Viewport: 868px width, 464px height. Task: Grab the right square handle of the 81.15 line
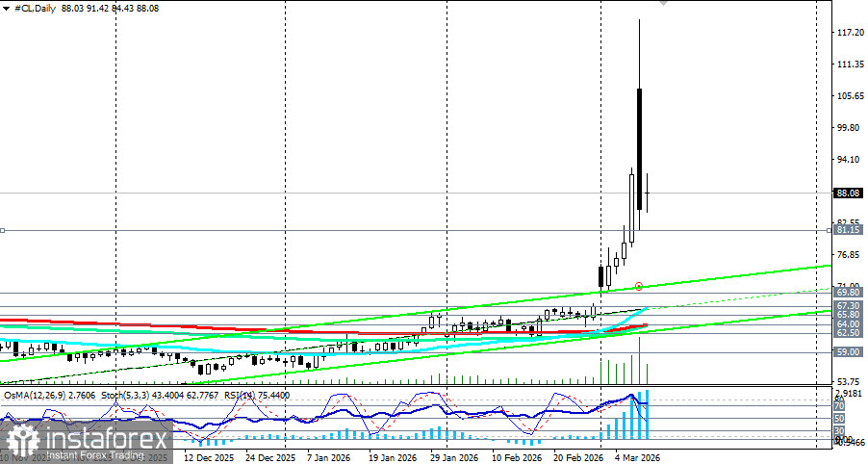(x=829, y=230)
